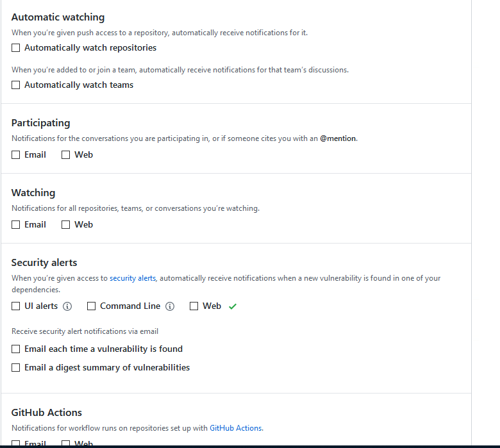Click the Security alerts heading
Viewport: 500px width, 448px height.
[44, 262]
